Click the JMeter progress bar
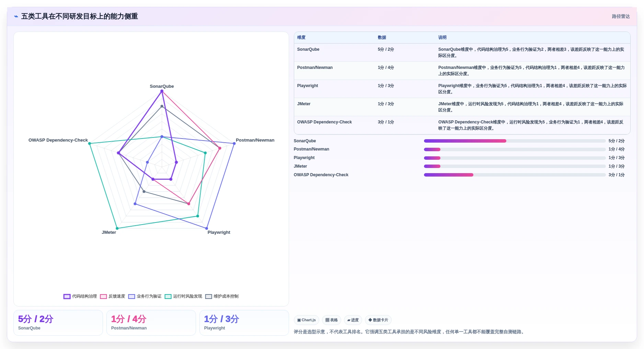 tap(515, 166)
